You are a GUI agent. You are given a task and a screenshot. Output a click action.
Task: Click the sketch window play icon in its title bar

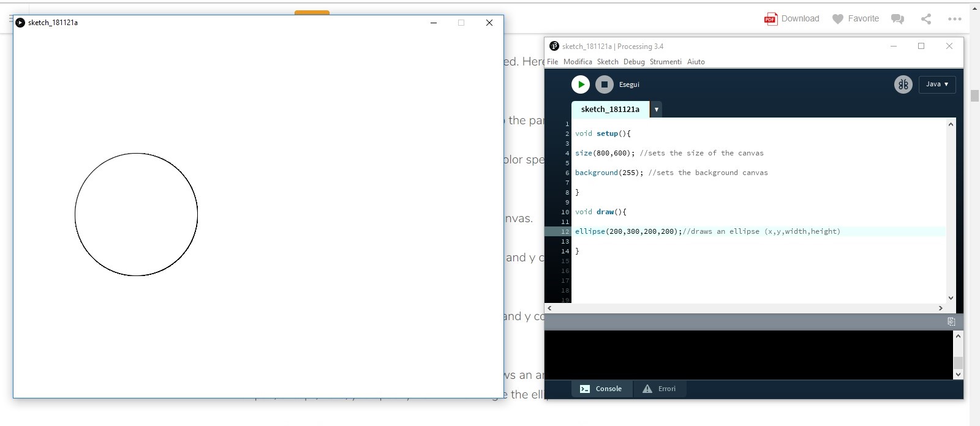point(20,23)
